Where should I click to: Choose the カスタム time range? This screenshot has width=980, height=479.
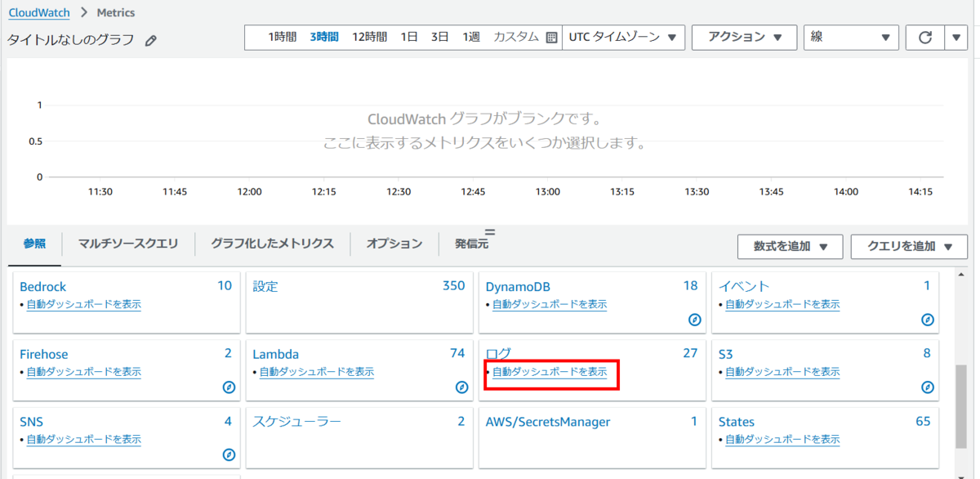(x=516, y=37)
